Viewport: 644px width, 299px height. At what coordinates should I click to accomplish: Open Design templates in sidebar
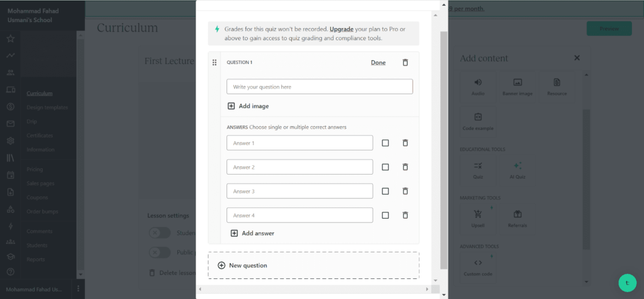pyautogui.click(x=47, y=107)
